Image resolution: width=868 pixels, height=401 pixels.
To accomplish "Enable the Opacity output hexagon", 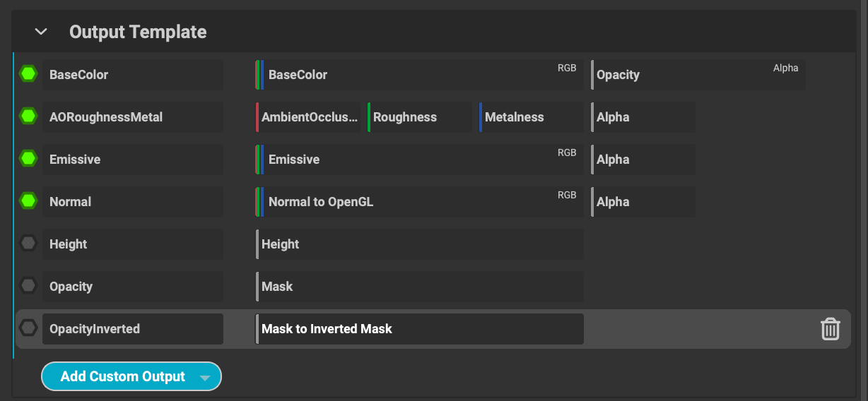I will click(28, 286).
